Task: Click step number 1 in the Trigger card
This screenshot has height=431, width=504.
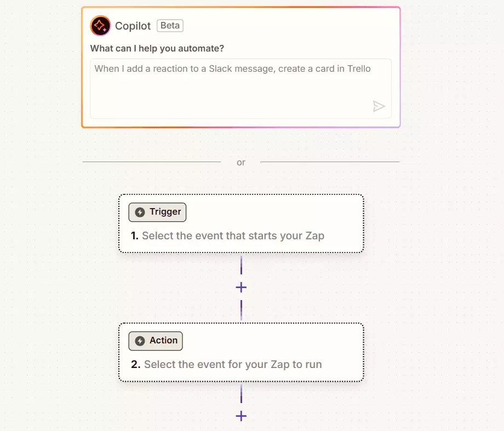Action: pos(134,236)
